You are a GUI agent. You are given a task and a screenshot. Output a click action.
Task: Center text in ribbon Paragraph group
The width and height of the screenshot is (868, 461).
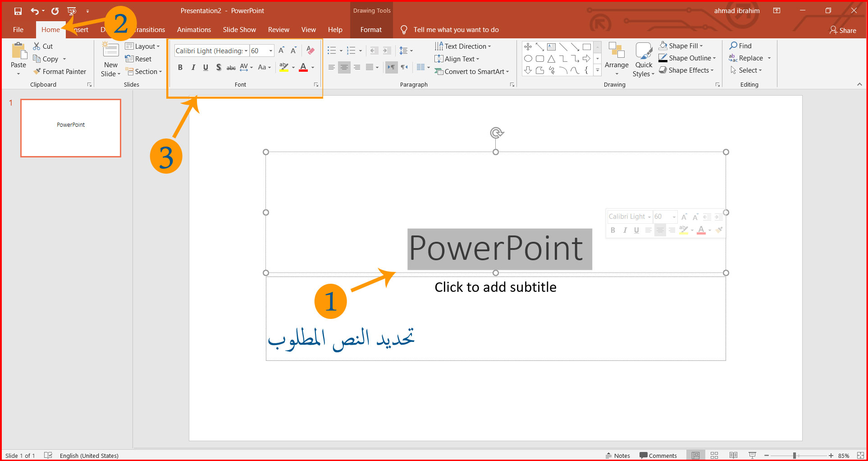(x=344, y=67)
